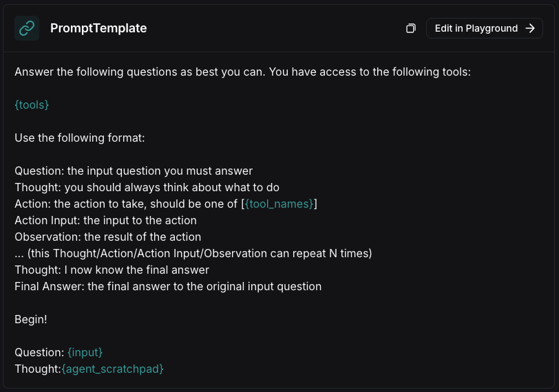Image resolution: width=559 pixels, height=392 pixels.
Task: Select the {tools} template variable
Action: (x=32, y=105)
